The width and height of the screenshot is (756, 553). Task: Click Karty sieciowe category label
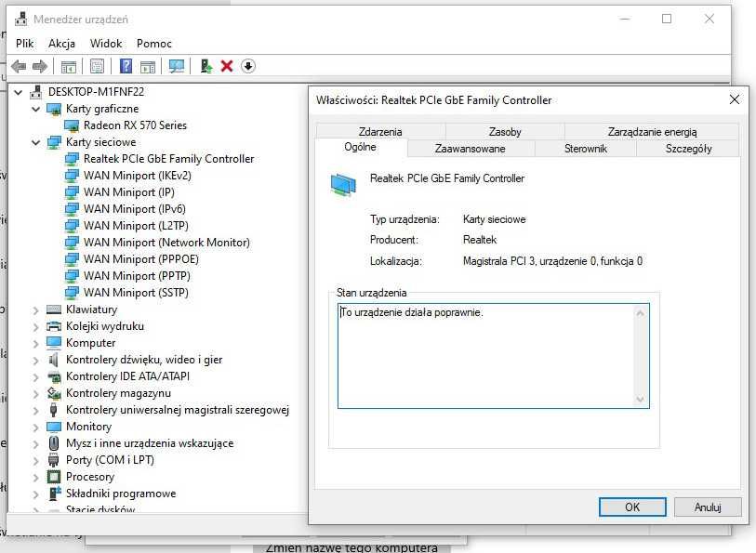[100, 142]
